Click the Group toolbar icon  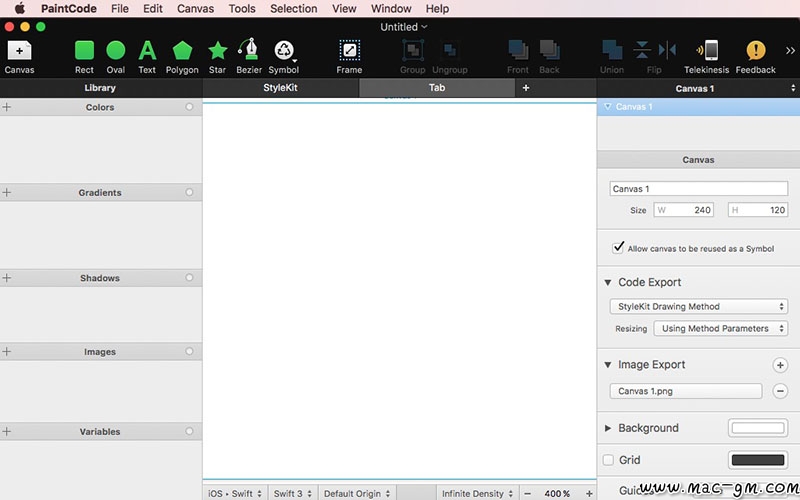(x=413, y=57)
